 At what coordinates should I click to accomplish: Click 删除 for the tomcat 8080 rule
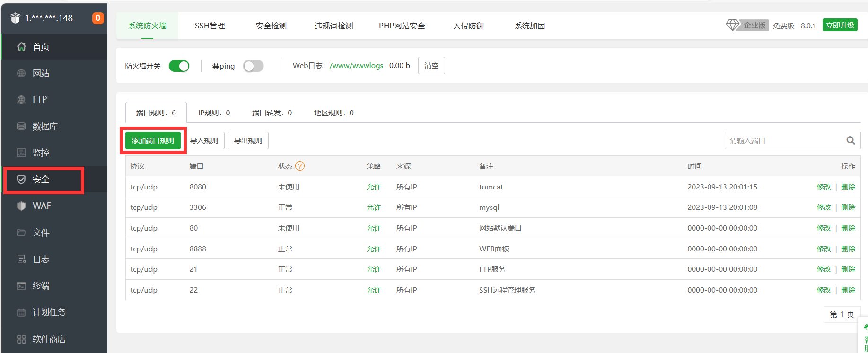(848, 187)
